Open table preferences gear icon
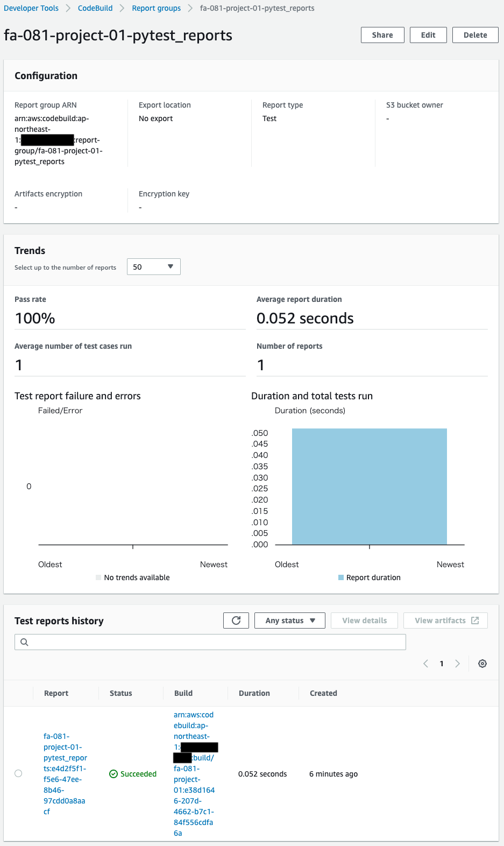Screen dimensions: 504x846 (482, 664)
